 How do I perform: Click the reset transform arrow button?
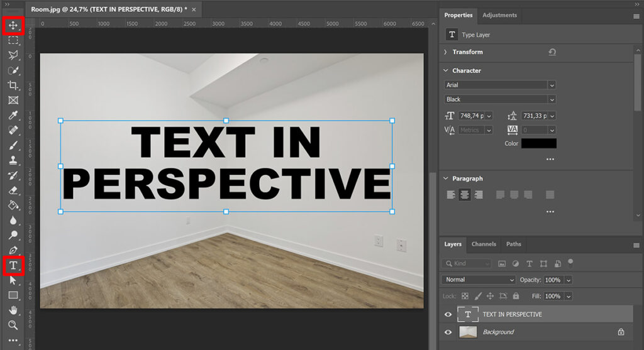[552, 52]
